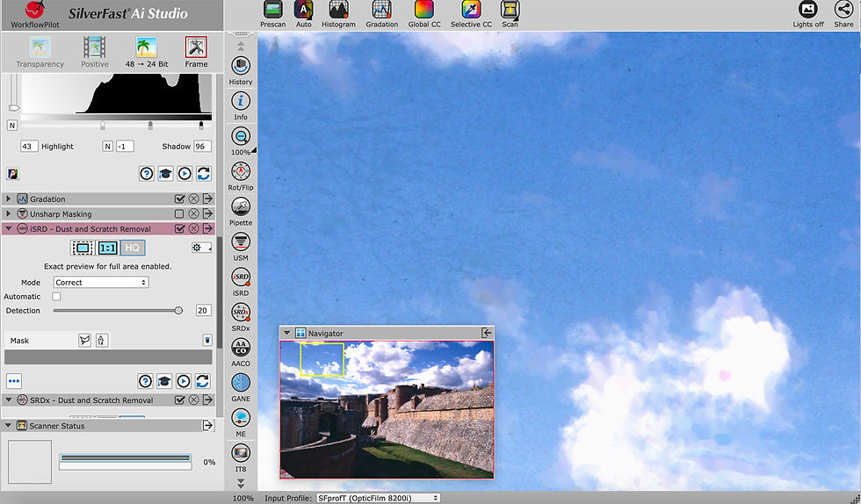Click the mask pen tool
The width and height of the screenshot is (861, 504).
click(x=102, y=341)
